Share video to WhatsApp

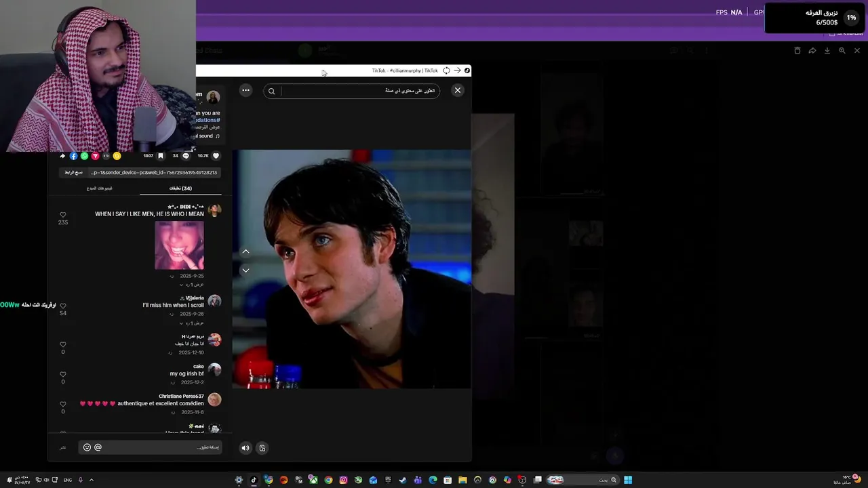point(84,156)
